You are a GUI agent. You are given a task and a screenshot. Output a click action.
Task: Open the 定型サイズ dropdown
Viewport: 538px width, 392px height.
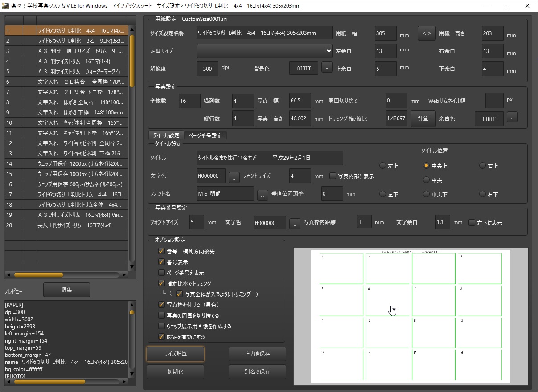265,51
